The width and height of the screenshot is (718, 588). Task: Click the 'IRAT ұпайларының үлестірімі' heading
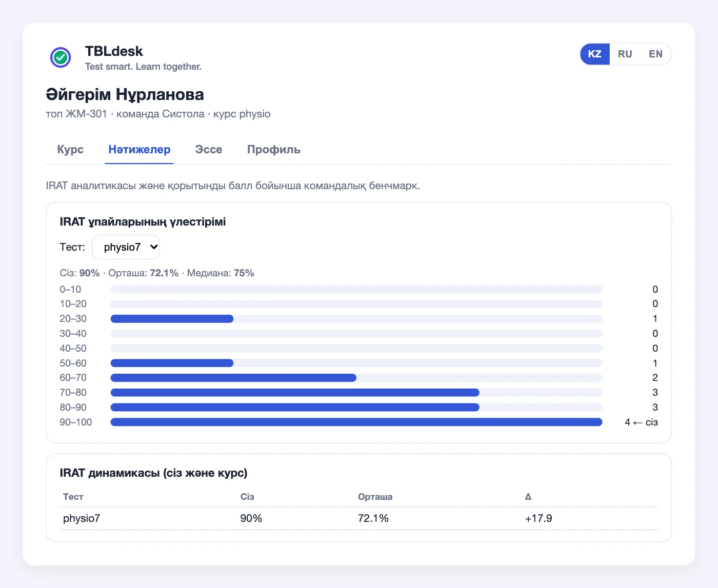click(143, 222)
